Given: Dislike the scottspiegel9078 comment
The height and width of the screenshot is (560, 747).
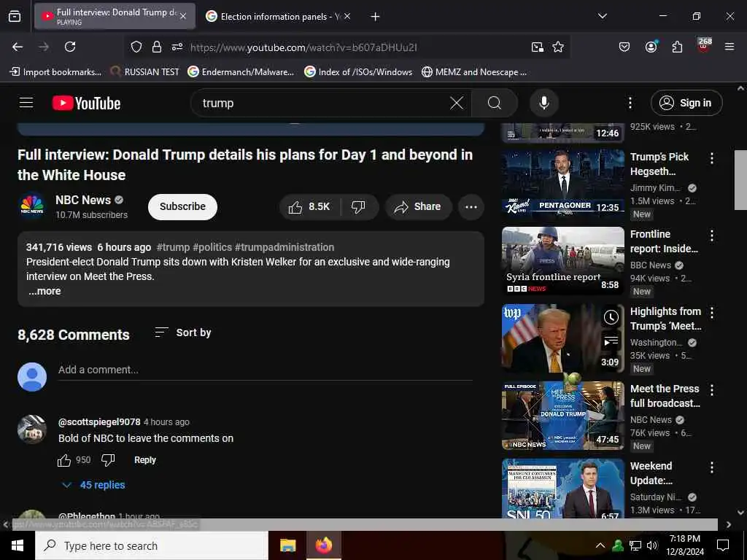Looking at the screenshot, I should click(108, 460).
